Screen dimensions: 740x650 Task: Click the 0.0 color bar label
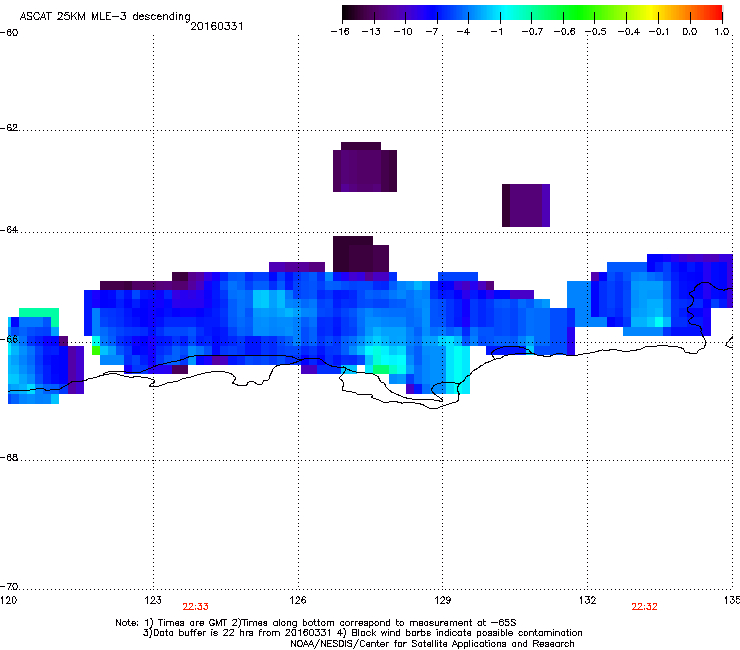coord(690,32)
